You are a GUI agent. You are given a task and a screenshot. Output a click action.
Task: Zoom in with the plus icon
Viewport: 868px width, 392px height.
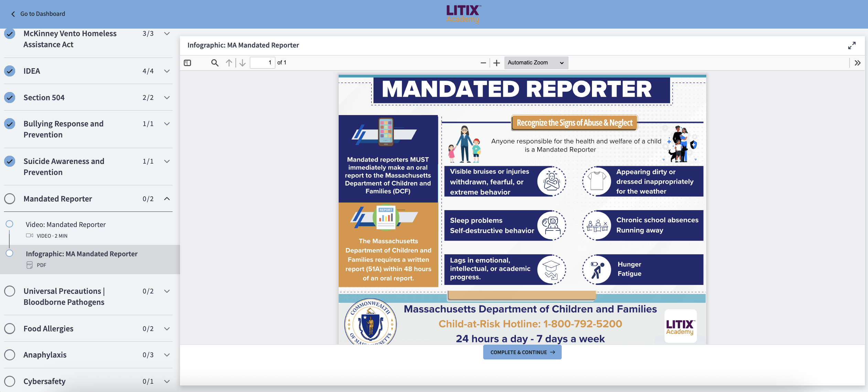click(496, 63)
